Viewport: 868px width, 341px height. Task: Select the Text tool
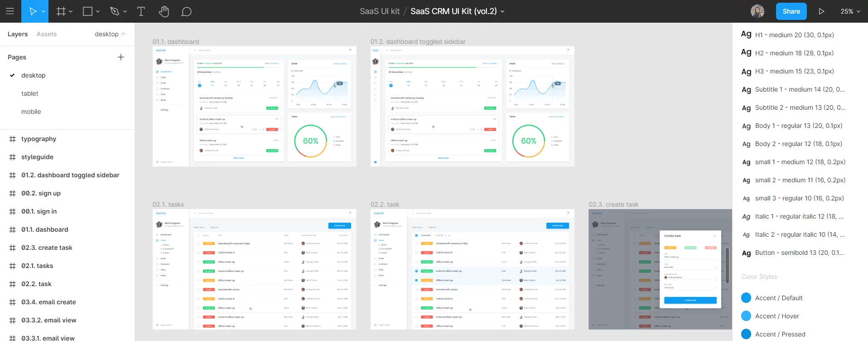pos(141,11)
